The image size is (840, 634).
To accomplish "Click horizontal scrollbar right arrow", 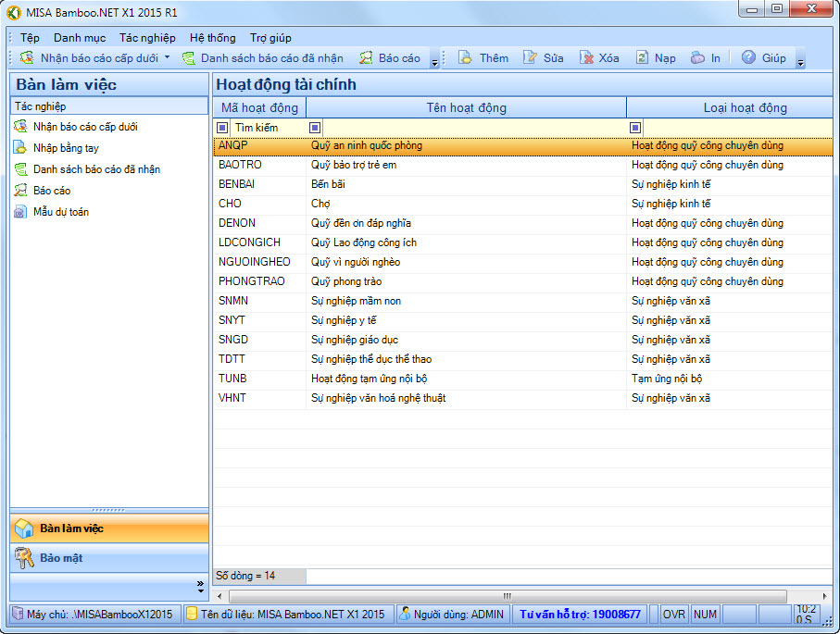I will tap(824, 596).
